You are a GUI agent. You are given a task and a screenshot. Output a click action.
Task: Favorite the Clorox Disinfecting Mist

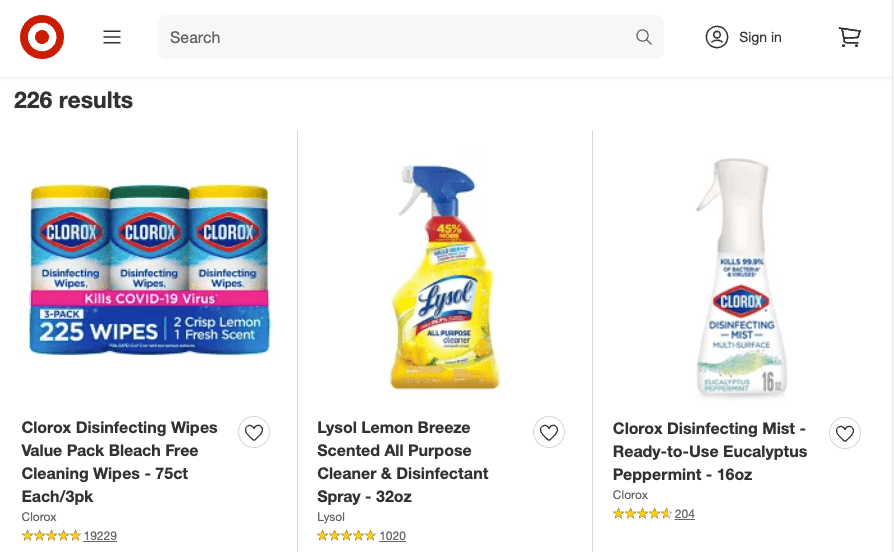click(x=845, y=432)
